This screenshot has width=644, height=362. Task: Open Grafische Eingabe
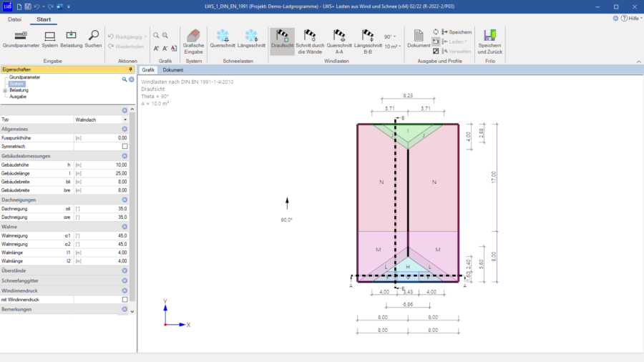click(x=193, y=41)
